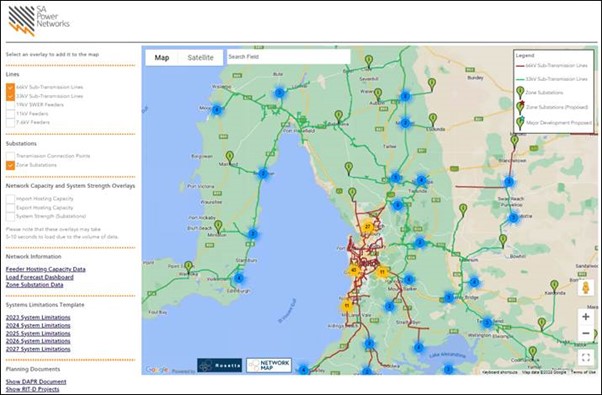Uncheck 66kV Sub-Transmission Lines overlay
This screenshot has height=395, width=602.
click(x=10, y=88)
